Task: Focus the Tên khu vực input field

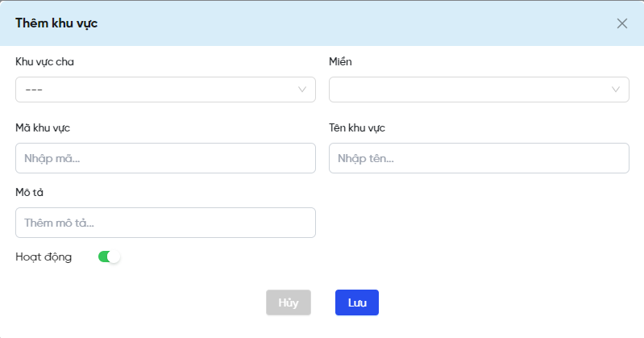Action: coord(479,158)
